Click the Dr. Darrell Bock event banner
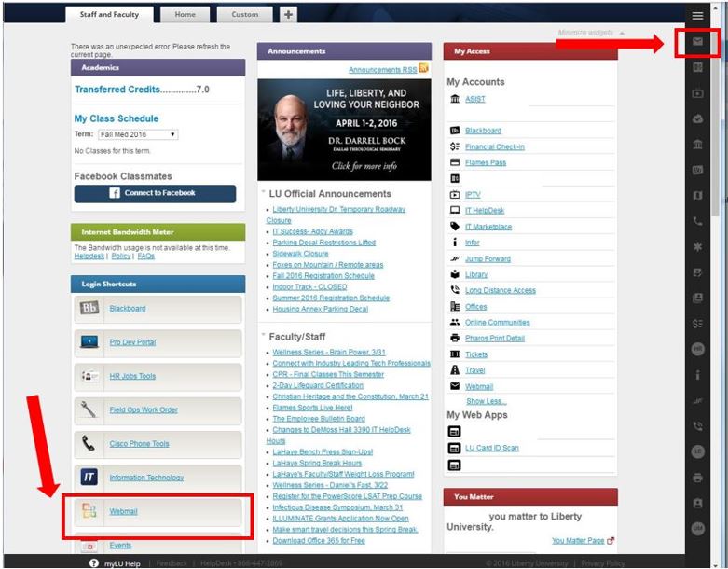This screenshot has width=728, height=569. click(x=344, y=130)
